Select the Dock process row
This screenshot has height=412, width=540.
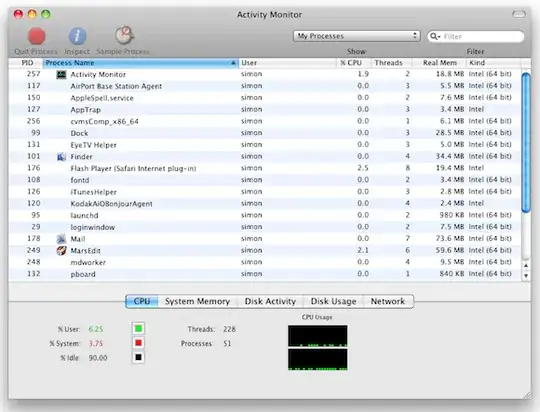click(264, 133)
